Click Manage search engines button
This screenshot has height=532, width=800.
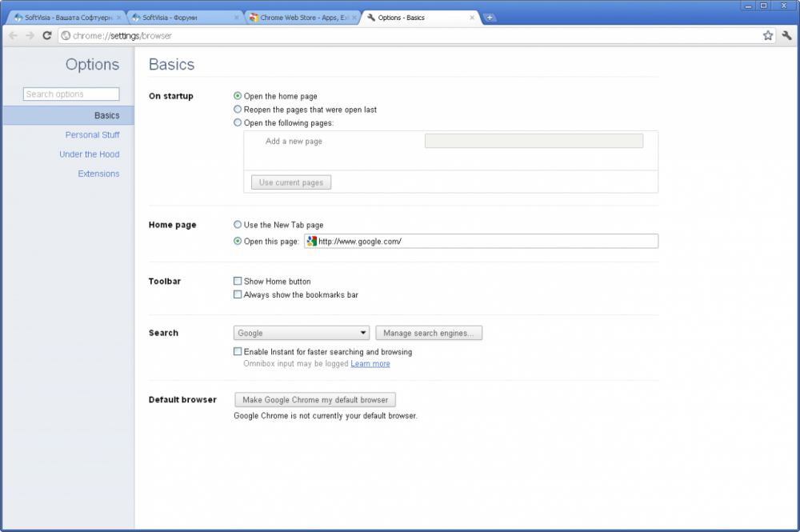pos(429,333)
